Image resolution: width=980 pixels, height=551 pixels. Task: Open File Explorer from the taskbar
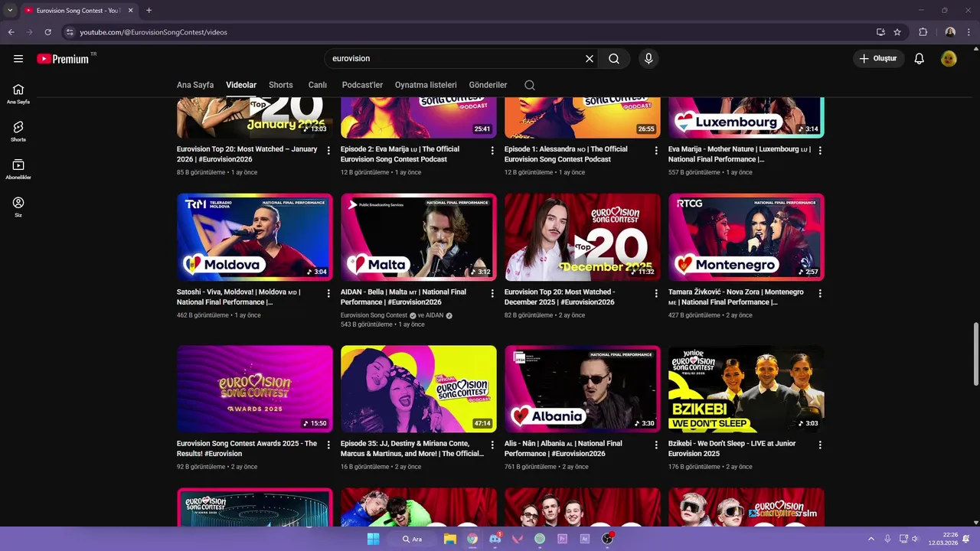coord(450,539)
